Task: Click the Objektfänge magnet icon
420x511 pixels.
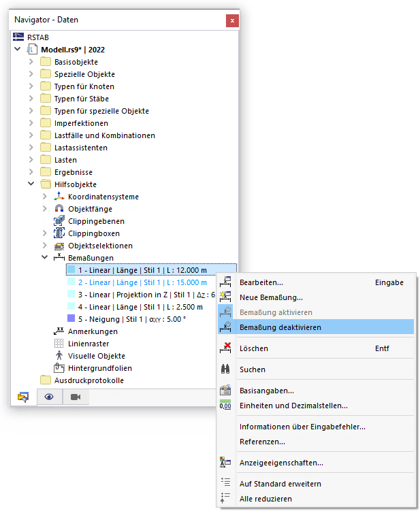Action: click(59, 209)
